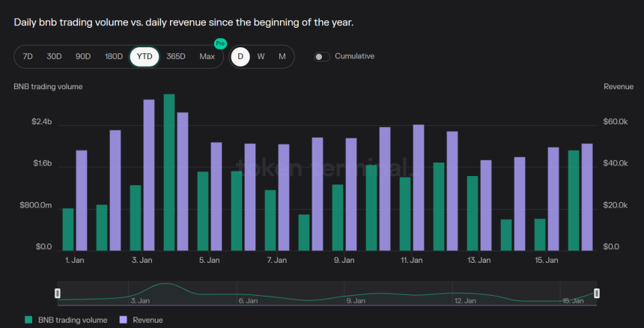
Task: Click the tallest purple revenue bar
Action: coord(149,175)
